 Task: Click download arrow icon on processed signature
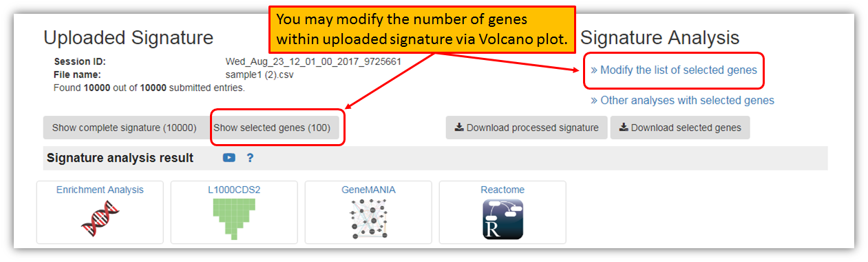[459, 128]
